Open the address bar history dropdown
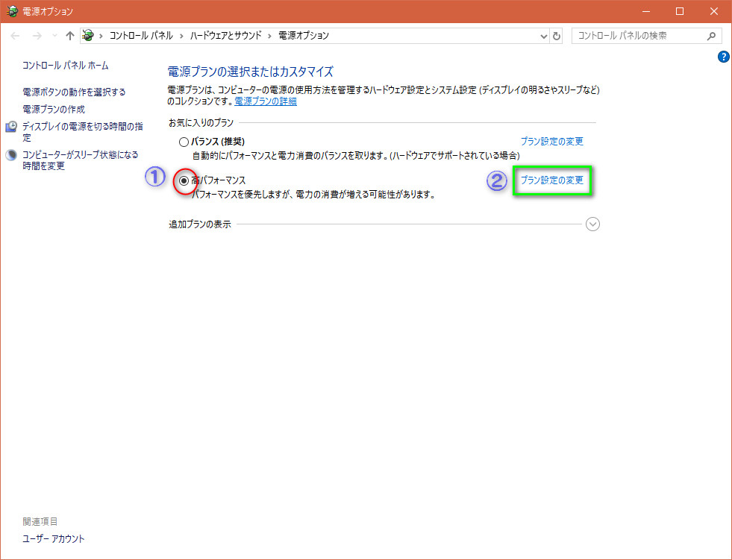Image resolution: width=732 pixels, height=560 pixels. point(544,36)
